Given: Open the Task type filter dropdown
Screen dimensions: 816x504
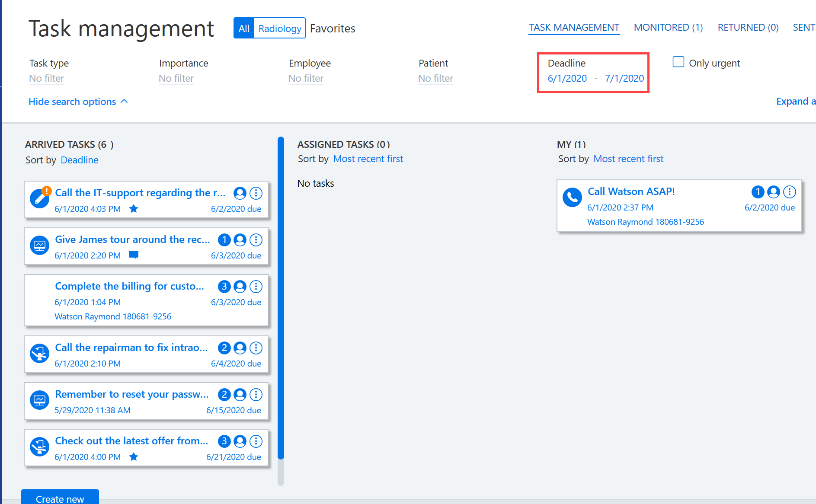Looking at the screenshot, I should click(x=46, y=79).
